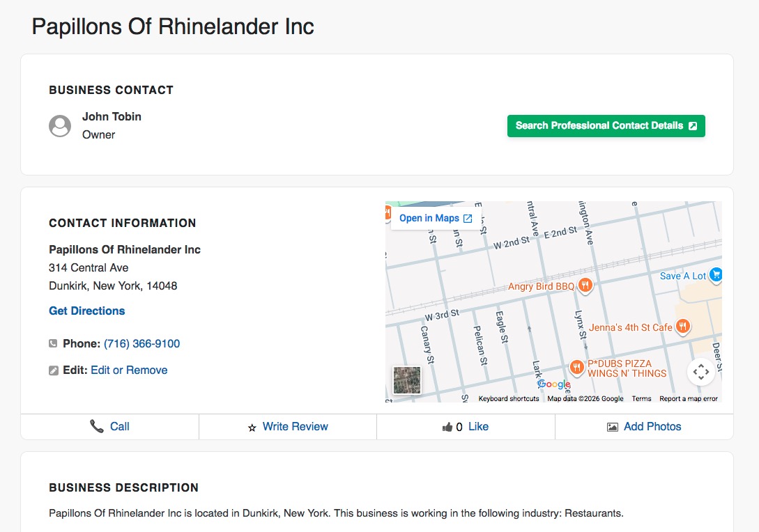This screenshot has height=532, width=759.
Task: Click Report a map error
Action: pyautogui.click(x=689, y=398)
